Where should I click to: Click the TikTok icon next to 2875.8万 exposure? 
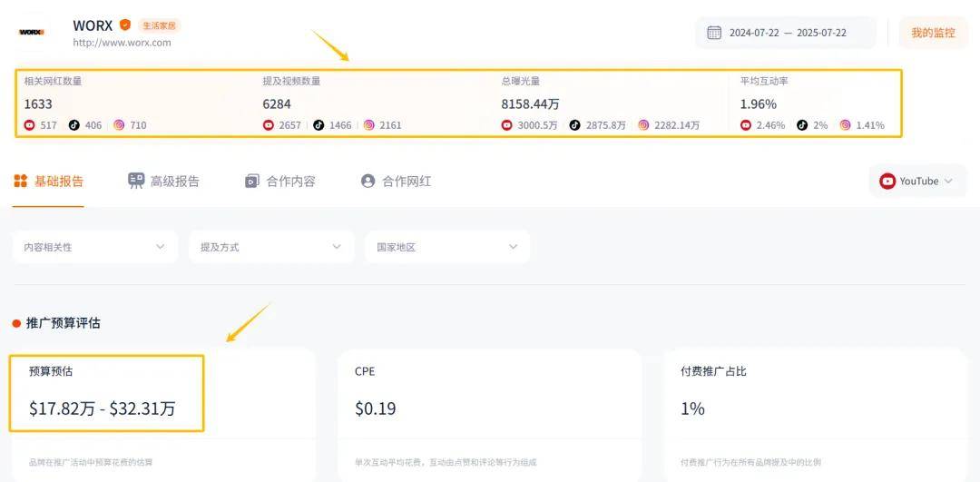575,125
